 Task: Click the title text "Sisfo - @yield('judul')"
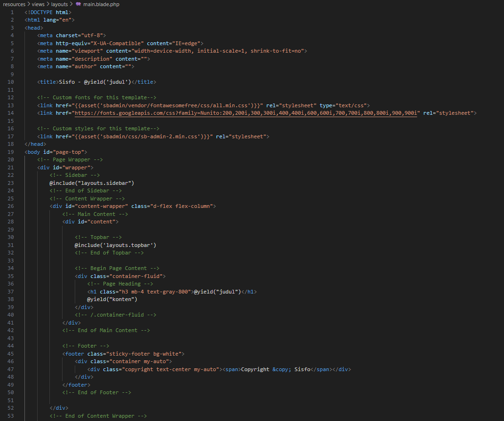[94, 82]
